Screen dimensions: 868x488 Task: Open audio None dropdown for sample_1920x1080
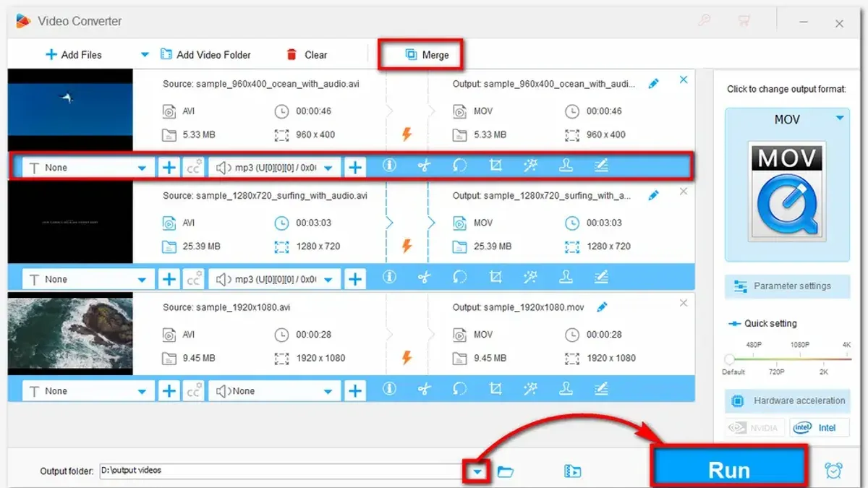pyautogui.click(x=275, y=391)
